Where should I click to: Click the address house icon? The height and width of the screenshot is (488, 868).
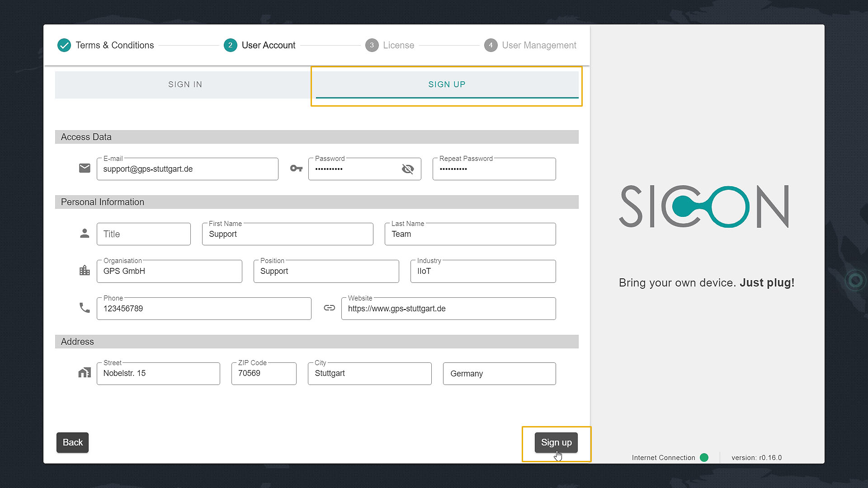pyautogui.click(x=85, y=373)
